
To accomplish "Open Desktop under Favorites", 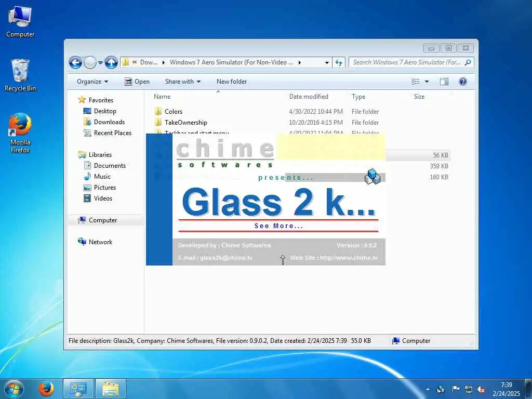I will click(105, 111).
